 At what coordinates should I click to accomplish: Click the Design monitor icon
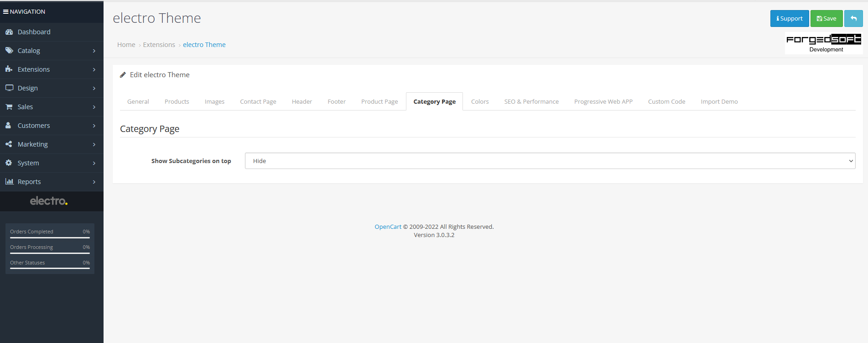[x=9, y=88]
